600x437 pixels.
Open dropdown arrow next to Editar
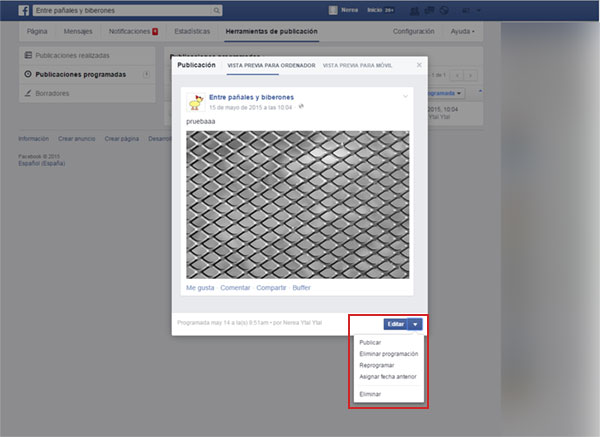[415, 324]
